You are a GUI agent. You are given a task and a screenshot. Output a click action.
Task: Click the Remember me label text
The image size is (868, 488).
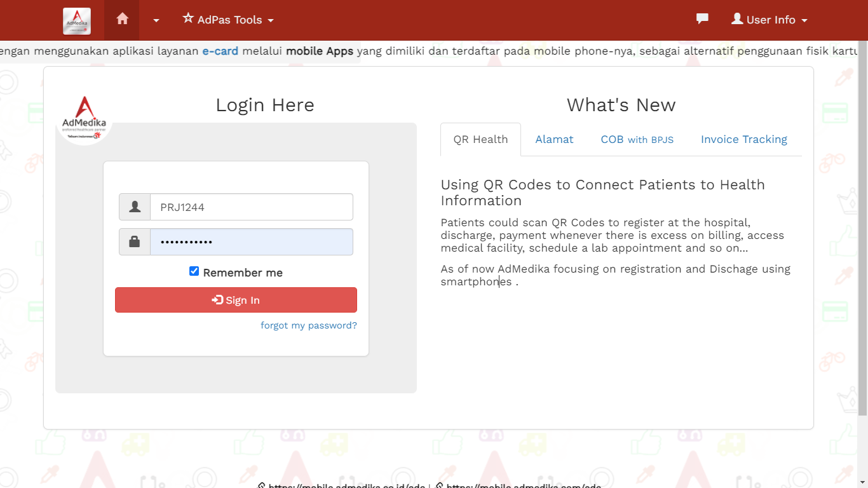pos(243,273)
